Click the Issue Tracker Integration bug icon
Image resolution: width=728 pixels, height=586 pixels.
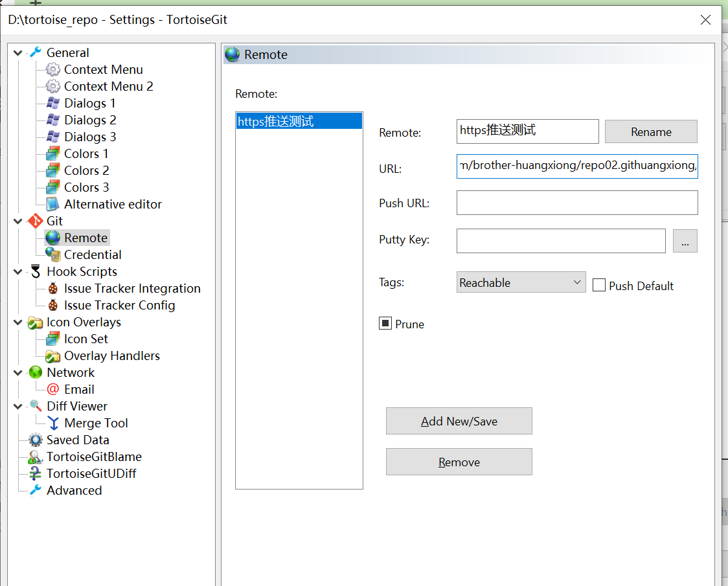(x=53, y=288)
